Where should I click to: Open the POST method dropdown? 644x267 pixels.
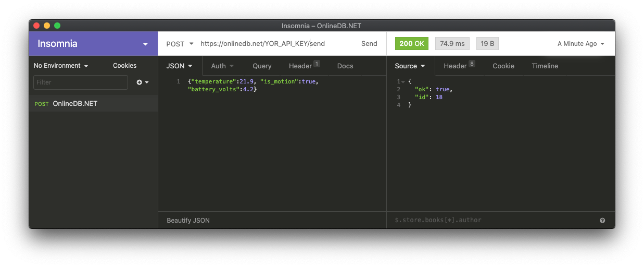pos(180,44)
